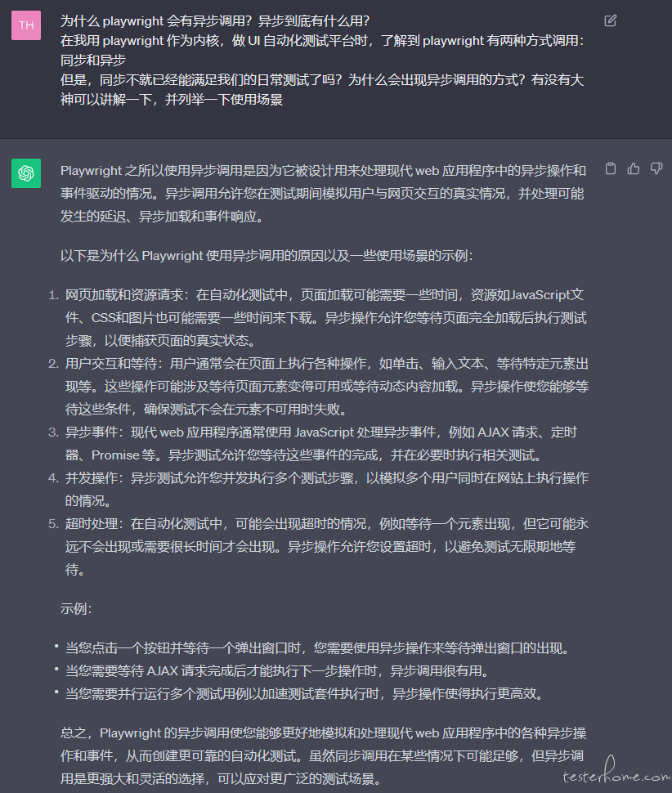Select list item 5 超时处理
Viewport: 672px width, 793px height.
(327, 546)
